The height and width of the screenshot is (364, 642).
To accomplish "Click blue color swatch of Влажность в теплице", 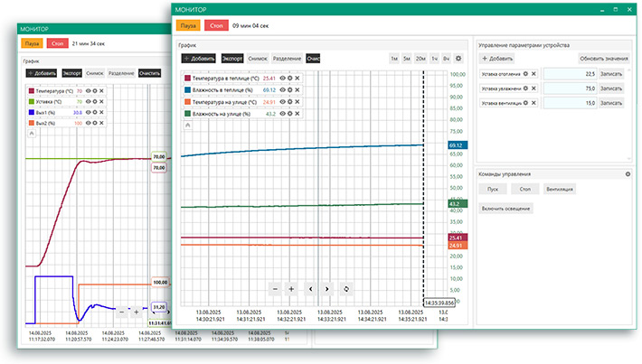I will click(x=187, y=90).
